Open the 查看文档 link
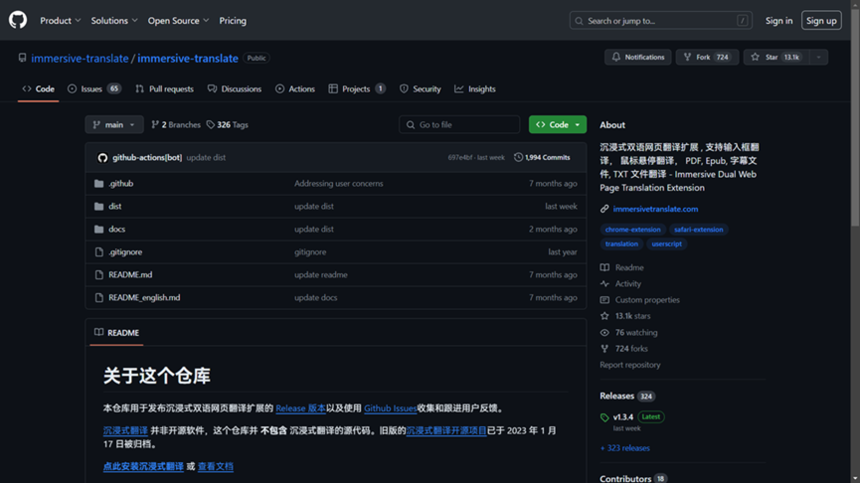This screenshot has width=860, height=483. pos(216,467)
